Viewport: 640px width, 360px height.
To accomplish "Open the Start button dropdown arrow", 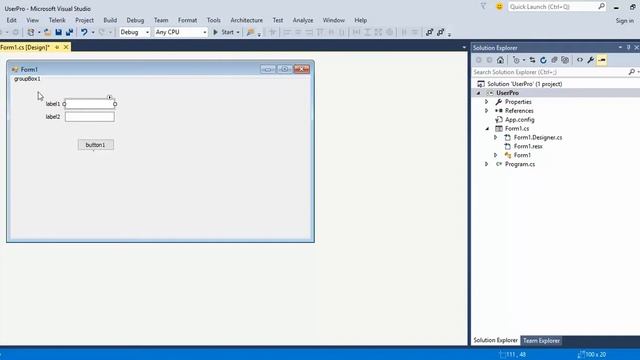I will pyautogui.click(x=238, y=32).
